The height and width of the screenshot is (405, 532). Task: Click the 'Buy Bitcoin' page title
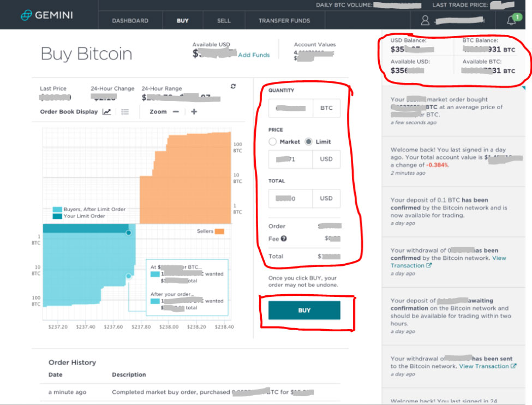pos(87,53)
